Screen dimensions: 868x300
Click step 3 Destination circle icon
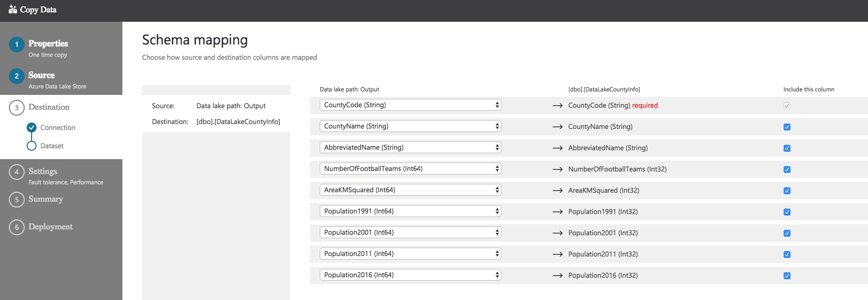tap(17, 108)
